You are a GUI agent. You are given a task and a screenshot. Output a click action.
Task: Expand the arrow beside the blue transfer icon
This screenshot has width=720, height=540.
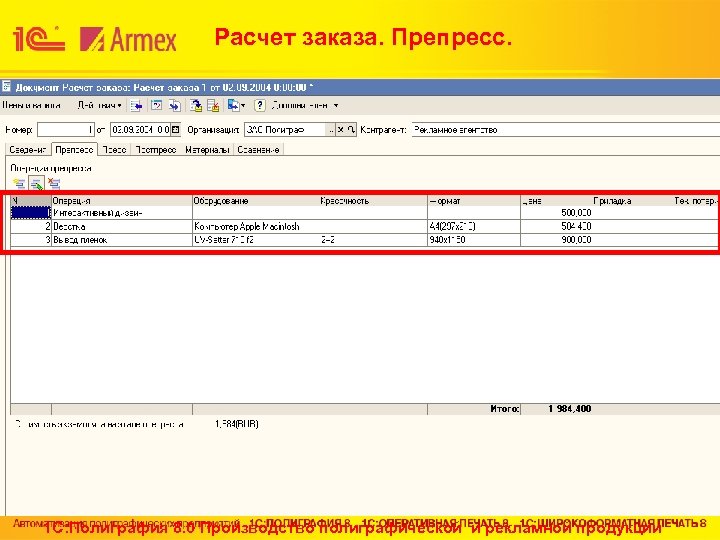243,106
